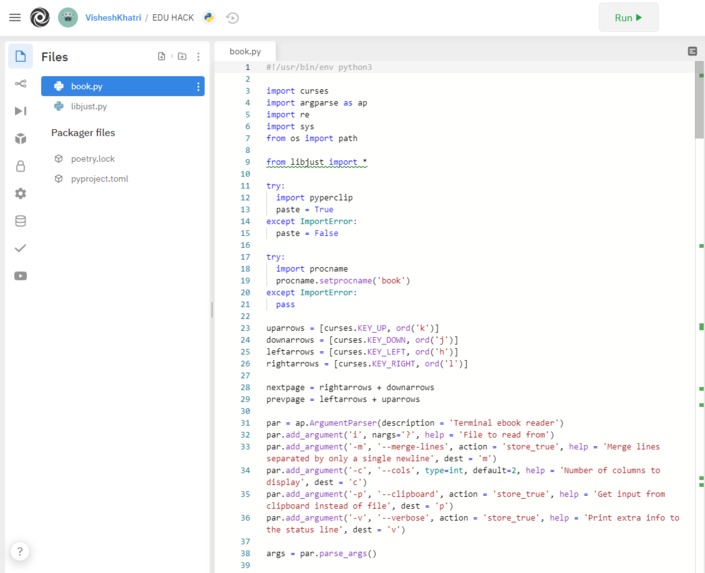Add a new file icon
Image resolution: width=705 pixels, height=573 pixels.
(x=161, y=56)
